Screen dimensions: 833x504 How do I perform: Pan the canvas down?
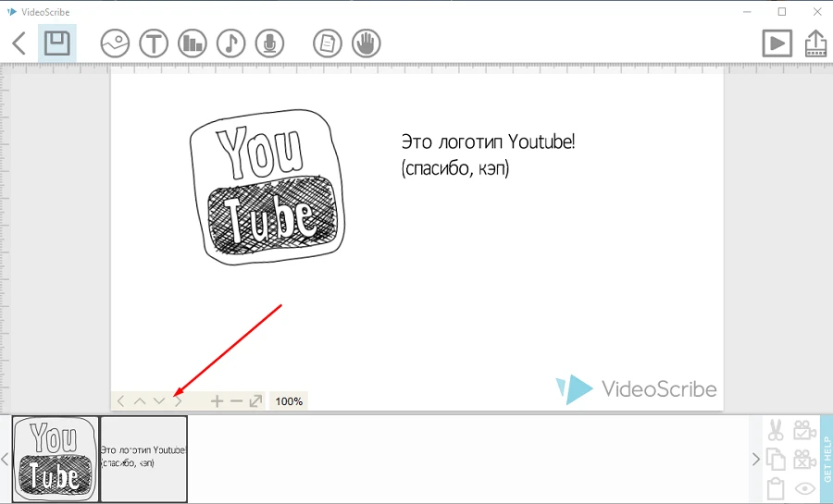click(x=159, y=401)
